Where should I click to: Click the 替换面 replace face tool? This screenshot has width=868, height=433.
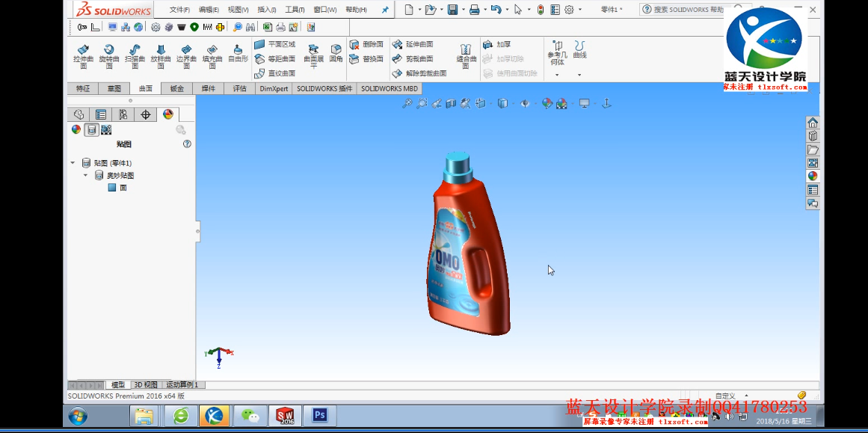(x=366, y=58)
